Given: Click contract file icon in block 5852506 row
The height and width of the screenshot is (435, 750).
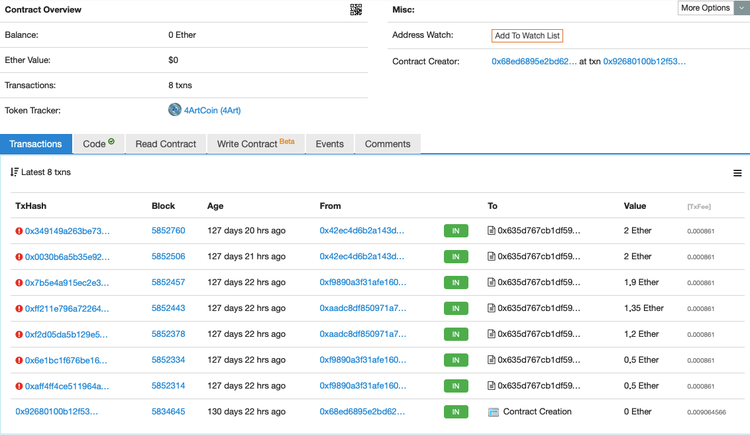Looking at the screenshot, I should click(x=491, y=257).
